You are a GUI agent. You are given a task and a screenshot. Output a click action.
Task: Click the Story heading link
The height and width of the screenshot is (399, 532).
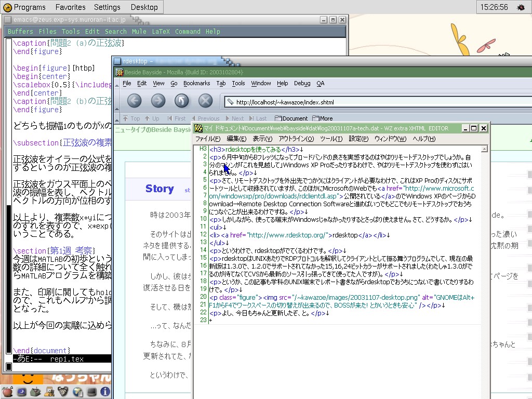[159, 189]
